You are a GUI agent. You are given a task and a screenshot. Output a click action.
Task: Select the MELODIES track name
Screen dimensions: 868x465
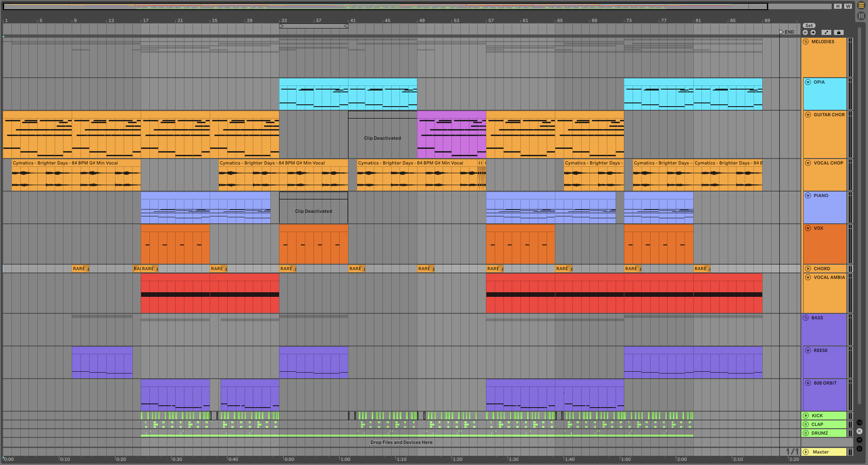point(822,42)
